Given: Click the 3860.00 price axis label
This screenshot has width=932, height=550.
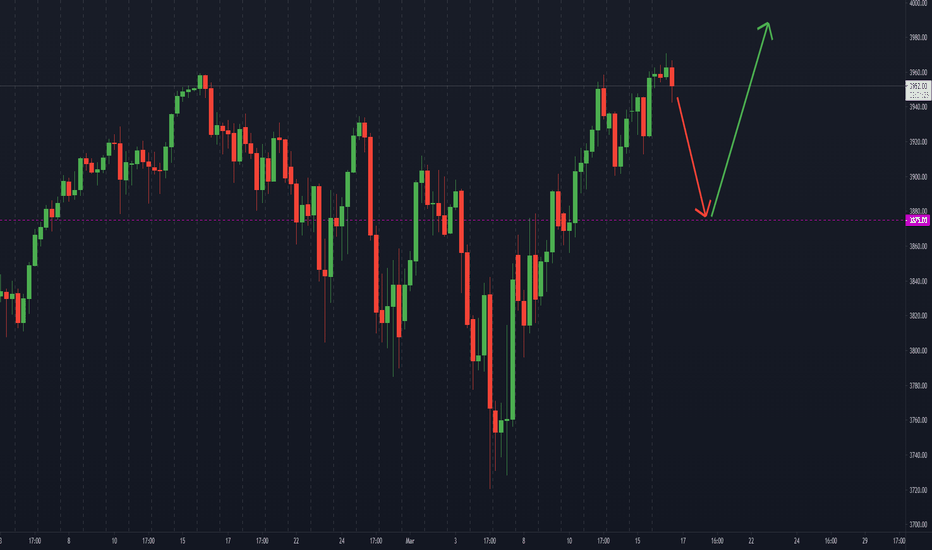Looking at the screenshot, I should coord(918,246).
